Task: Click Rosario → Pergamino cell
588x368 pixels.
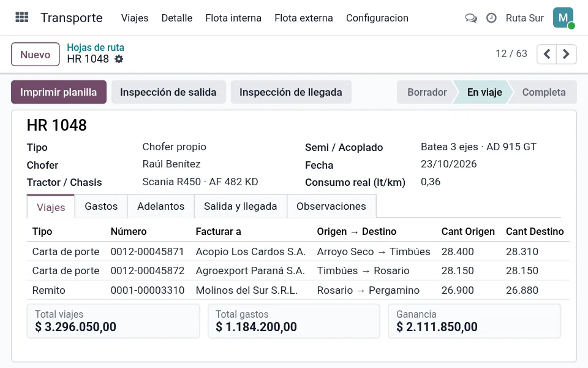Action: coord(368,290)
